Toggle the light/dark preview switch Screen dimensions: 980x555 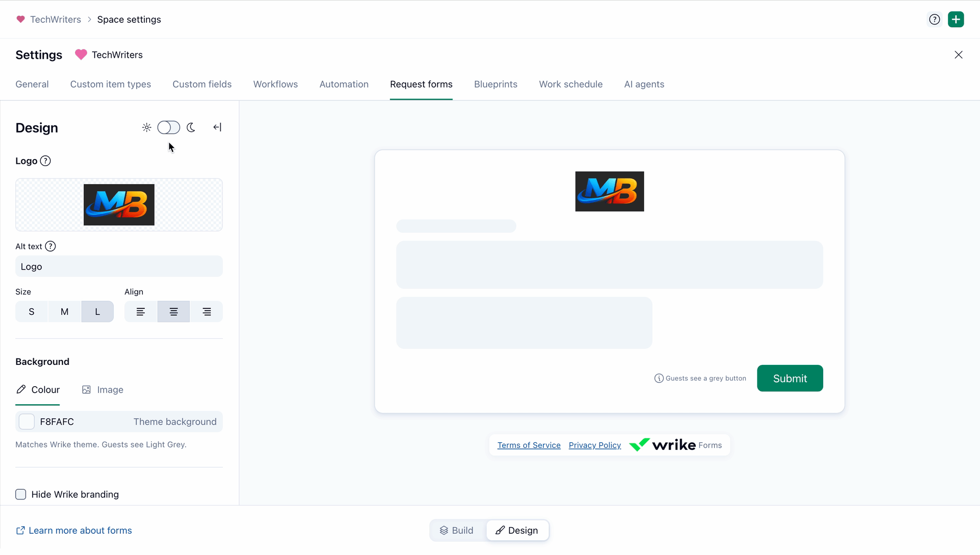[169, 127]
